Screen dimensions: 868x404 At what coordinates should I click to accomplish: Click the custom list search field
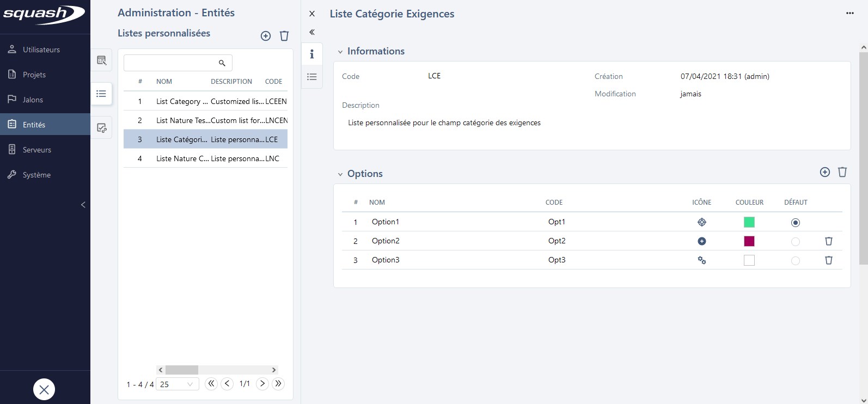coord(172,63)
